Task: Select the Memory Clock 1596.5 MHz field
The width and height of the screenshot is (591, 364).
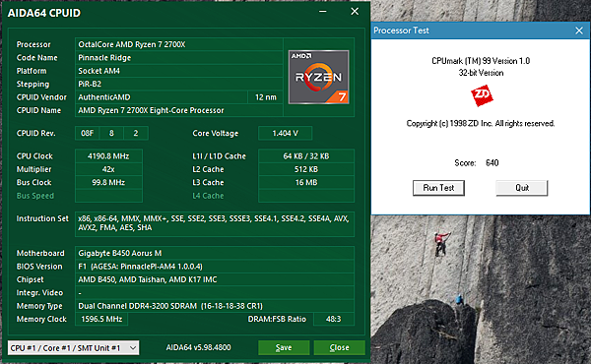Action: (101, 319)
